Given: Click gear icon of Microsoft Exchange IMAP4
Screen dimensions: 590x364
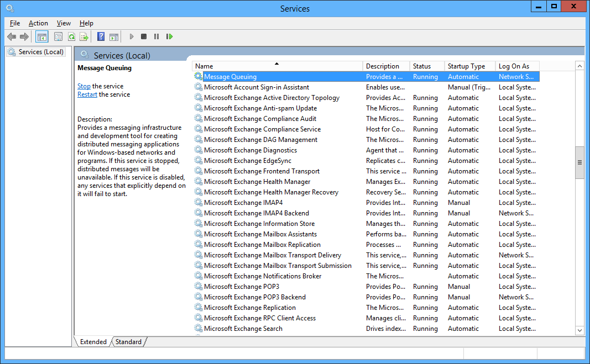Looking at the screenshot, I should pos(199,202).
